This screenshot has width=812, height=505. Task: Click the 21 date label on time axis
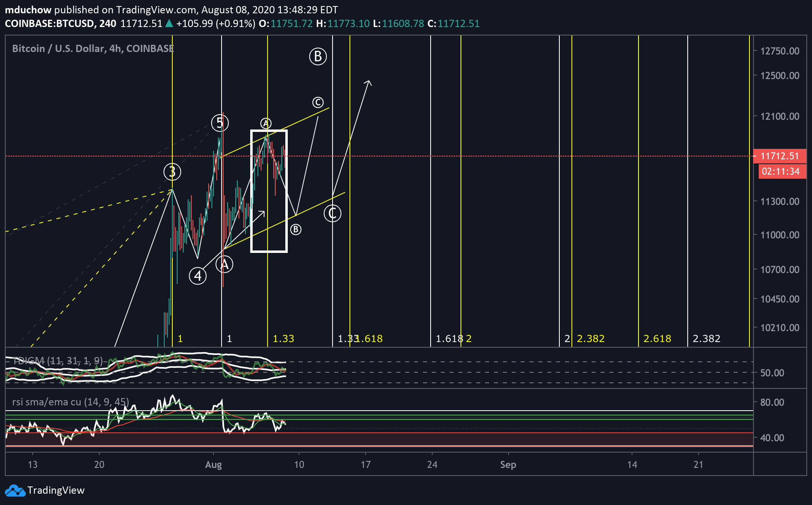(699, 465)
